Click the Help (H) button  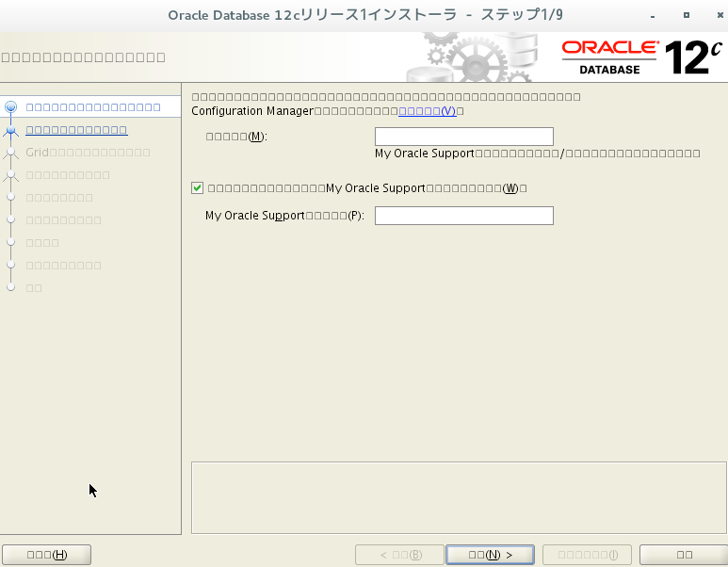point(46,555)
